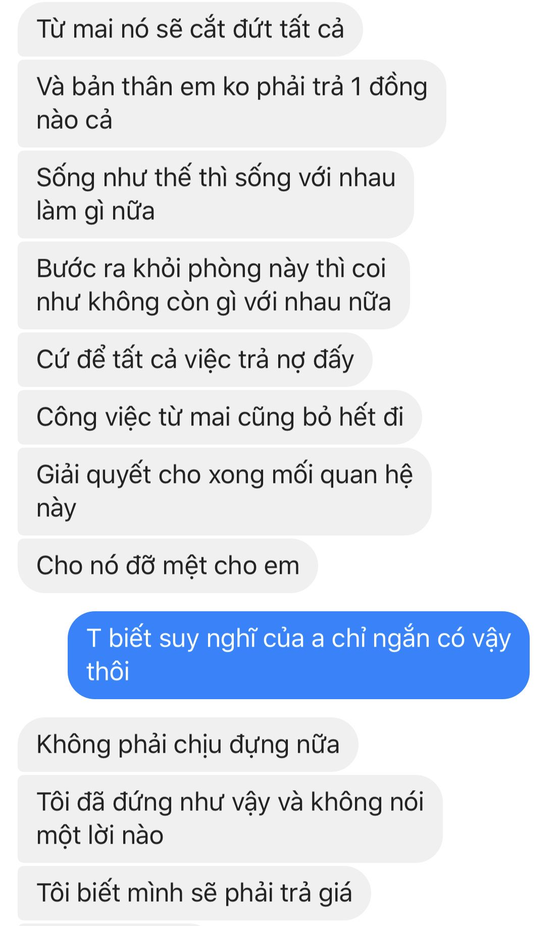Image resolution: width=560 pixels, height=926 pixels.
Task: Click the word 'này' in the relationship message
Action: 56,508
